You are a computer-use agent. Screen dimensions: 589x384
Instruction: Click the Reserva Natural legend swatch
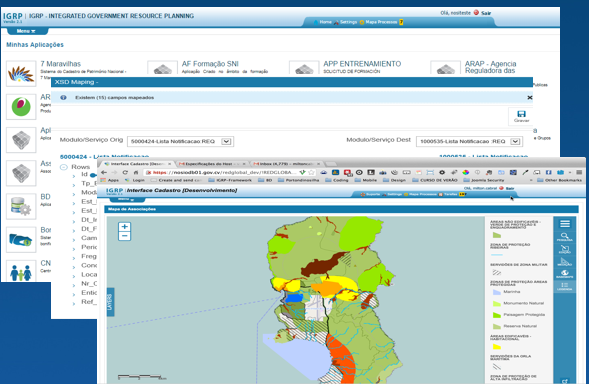pyautogui.click(x=497, y=326)
